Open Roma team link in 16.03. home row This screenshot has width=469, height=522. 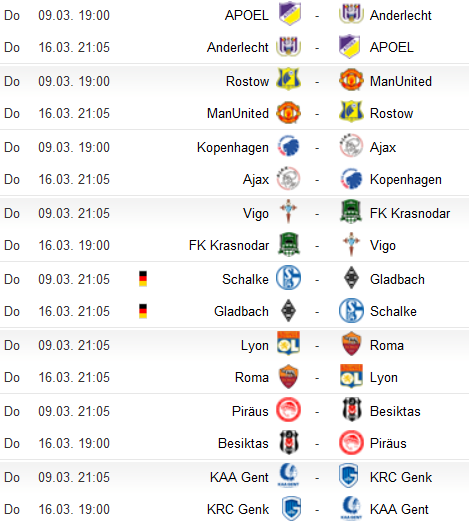tap(252, 377)
